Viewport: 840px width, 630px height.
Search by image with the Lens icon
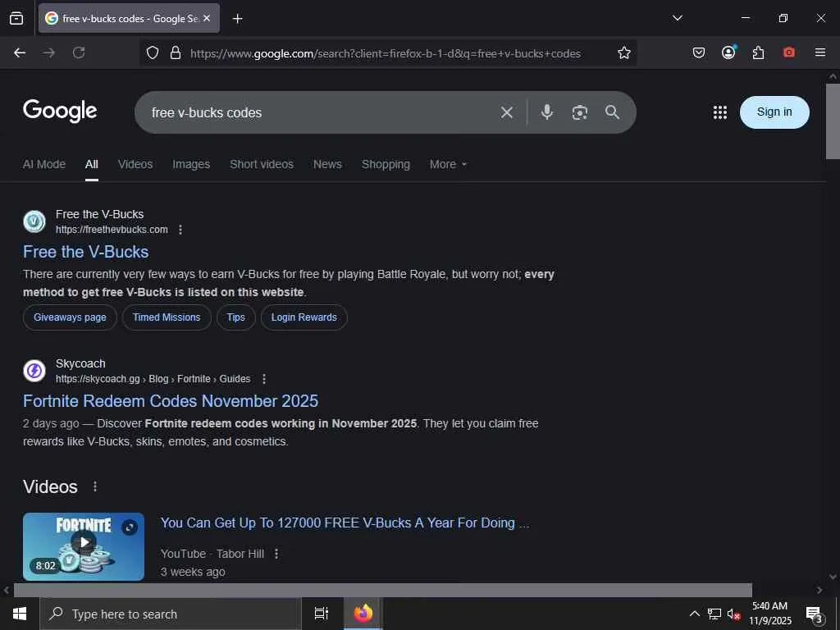(x=580, y=112)
